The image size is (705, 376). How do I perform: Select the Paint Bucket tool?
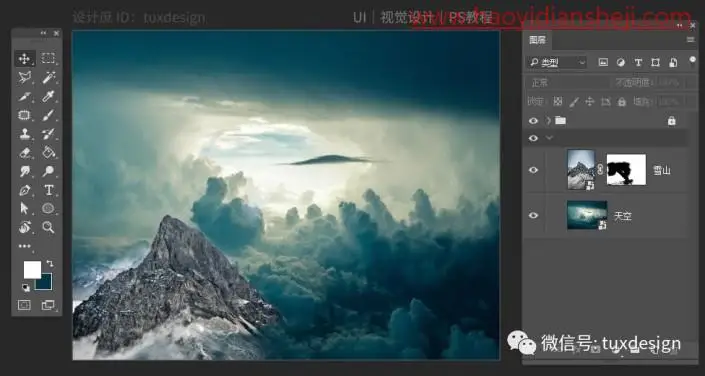click(x=48, y=152)
